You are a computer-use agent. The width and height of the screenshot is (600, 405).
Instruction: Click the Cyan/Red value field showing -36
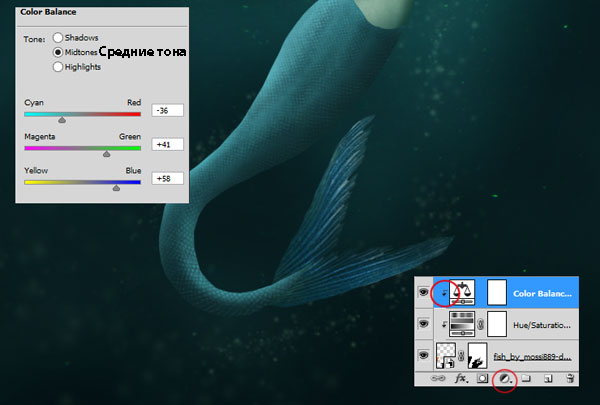[x=168, y=110]
